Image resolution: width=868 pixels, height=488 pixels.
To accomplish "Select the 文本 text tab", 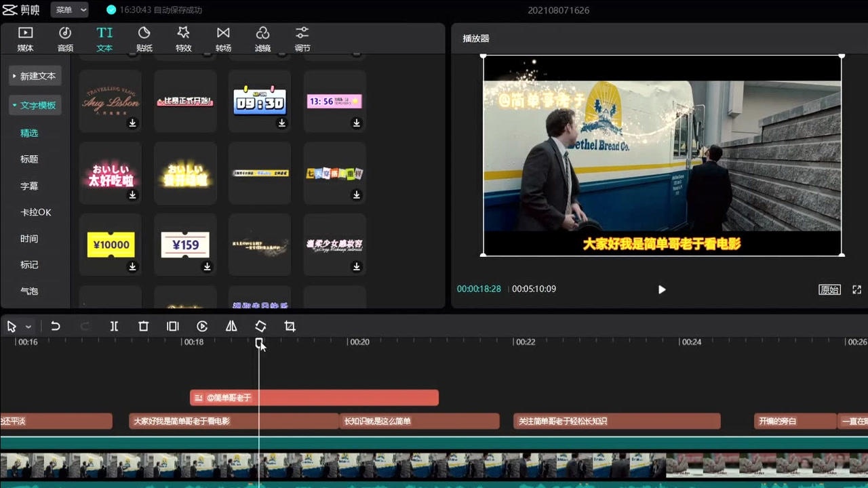I will point(104,39).
